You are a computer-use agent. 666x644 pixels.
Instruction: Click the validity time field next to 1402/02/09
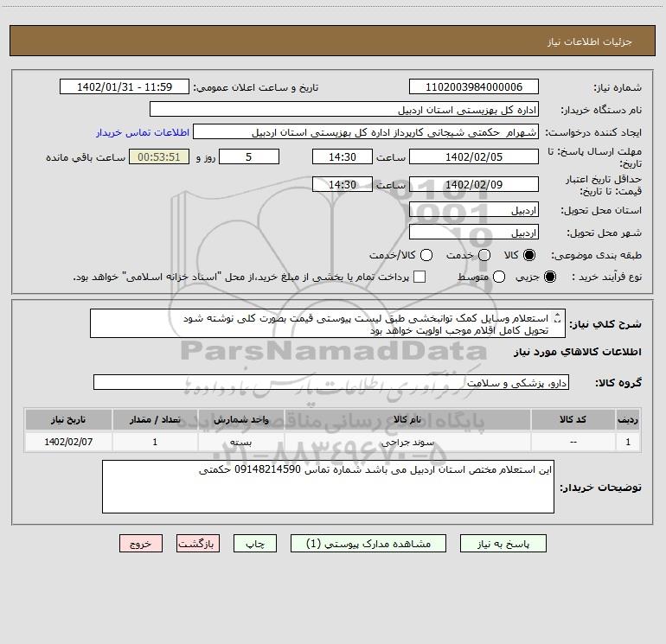343,184
